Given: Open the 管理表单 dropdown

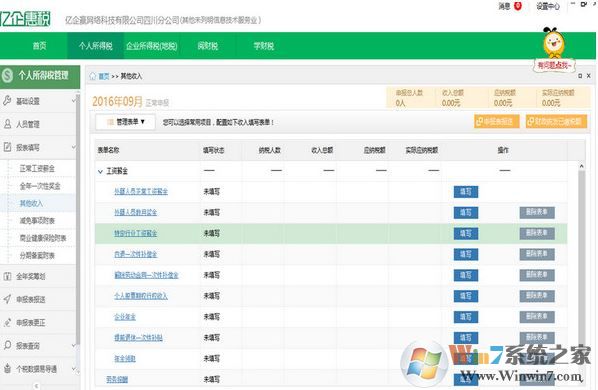Looking at the screenshot, I should point(125,122).
